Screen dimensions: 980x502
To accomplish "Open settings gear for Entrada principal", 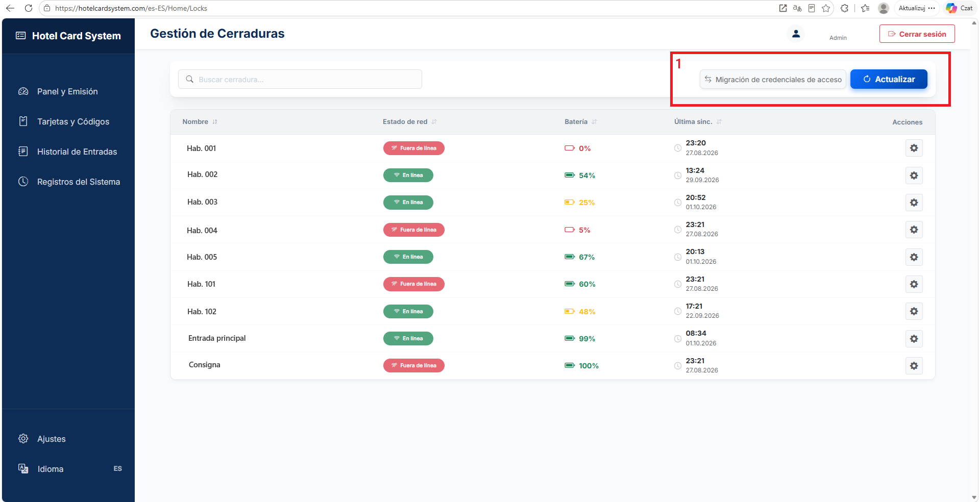I will tap(914, 339).
